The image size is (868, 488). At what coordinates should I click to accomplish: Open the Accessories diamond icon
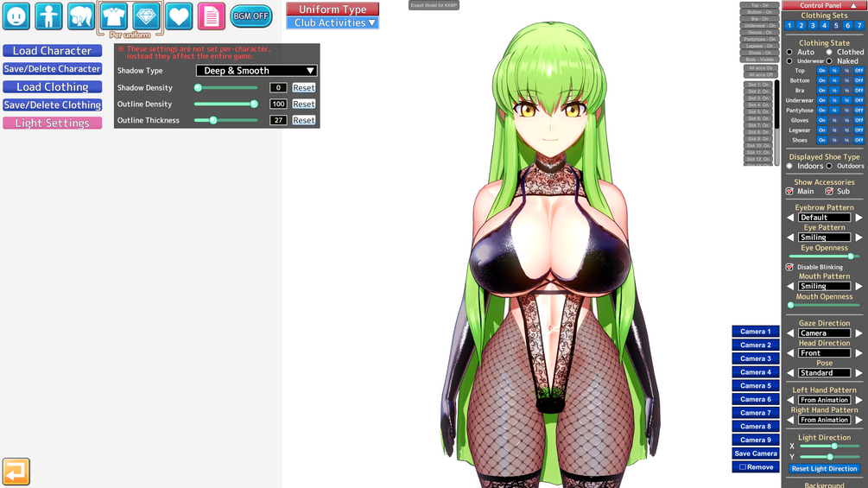click(x=146, y=16)
